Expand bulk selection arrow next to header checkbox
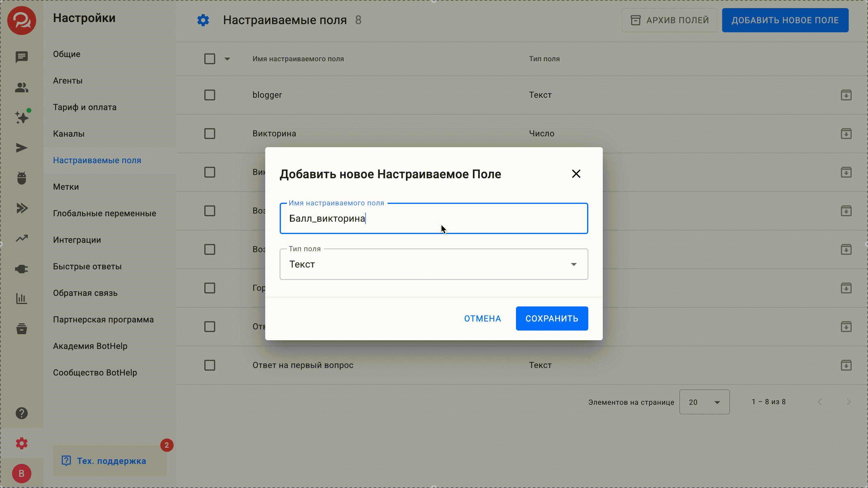Image resolution: width=868 pixels, height=488 pixels. (x=227, y=59)
